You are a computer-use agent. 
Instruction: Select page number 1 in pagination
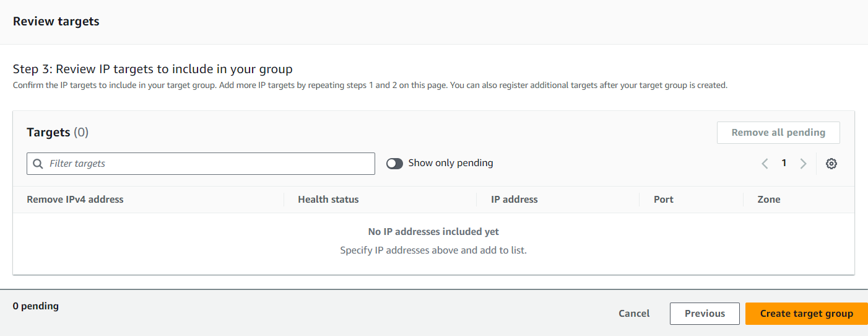pyautogui.click(x=784, y=164)
